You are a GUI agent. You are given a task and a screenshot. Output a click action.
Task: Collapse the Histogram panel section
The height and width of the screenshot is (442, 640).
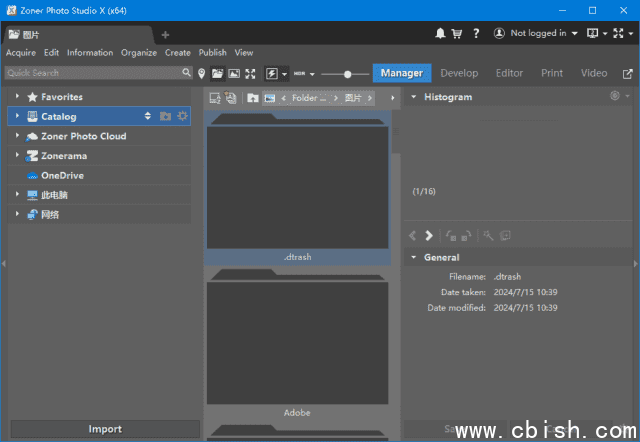(x=413, y=97)
